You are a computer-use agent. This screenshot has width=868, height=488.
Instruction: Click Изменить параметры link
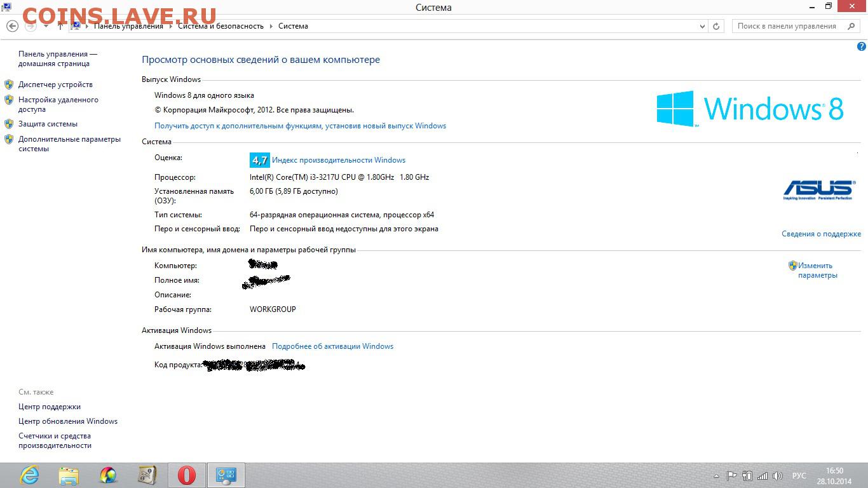[x=818, y=271]
